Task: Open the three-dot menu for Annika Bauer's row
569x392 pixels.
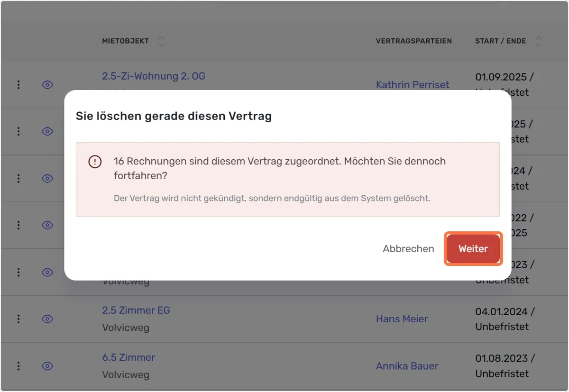Action: (18, 366)
